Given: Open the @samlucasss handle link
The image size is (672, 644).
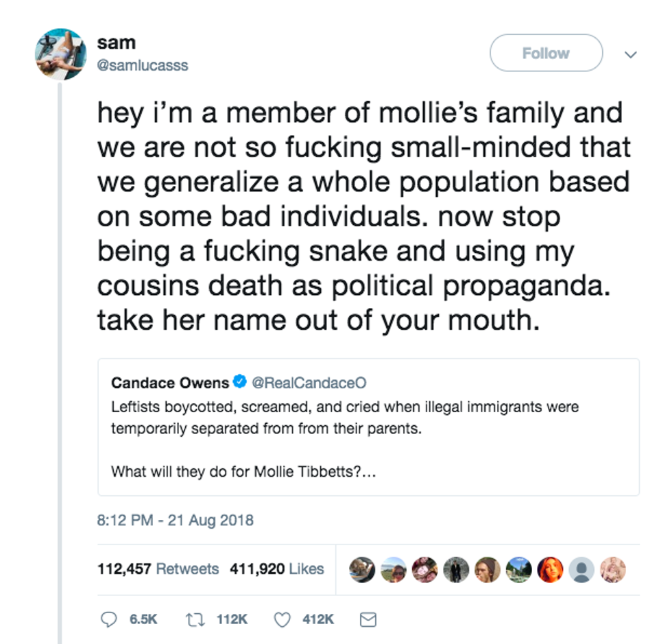Looking at the screenshot, I should [x=143, y=65].
